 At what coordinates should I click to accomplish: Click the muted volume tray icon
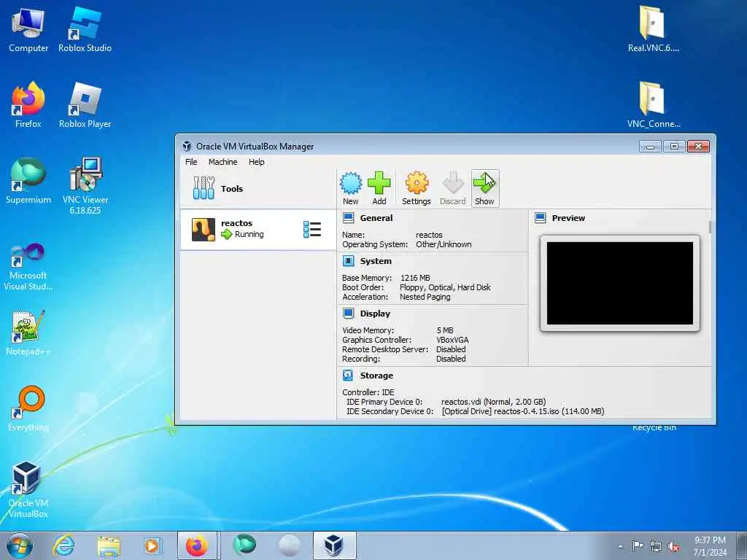[x=673, y=546]
